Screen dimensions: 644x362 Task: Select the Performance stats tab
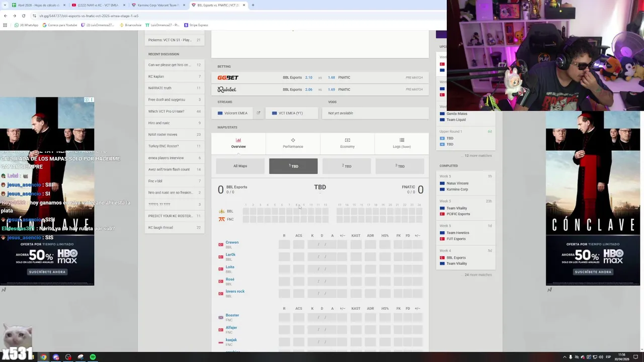pyautogui.click(x=293, y=143)
